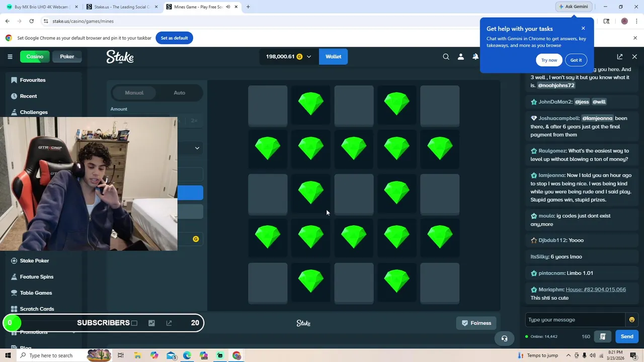This screenshot has height=362, width=644.
Task: Click the @noahjohns72 mention in chat
Action: tap(556, 85)
